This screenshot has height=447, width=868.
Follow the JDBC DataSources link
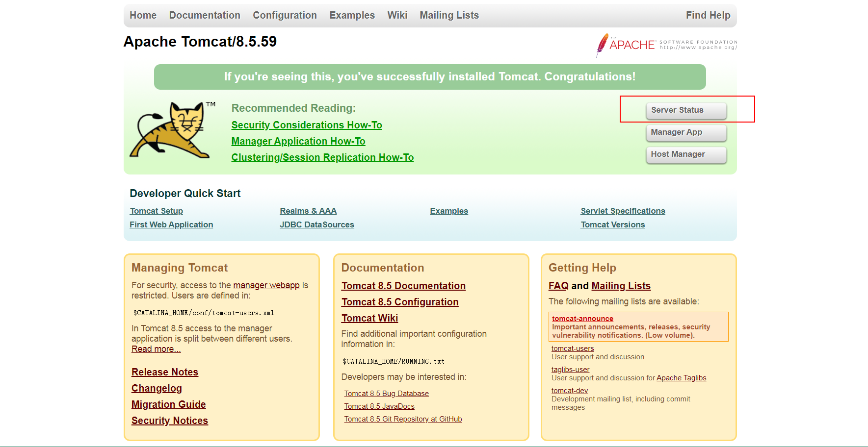(x=317, y=224)
